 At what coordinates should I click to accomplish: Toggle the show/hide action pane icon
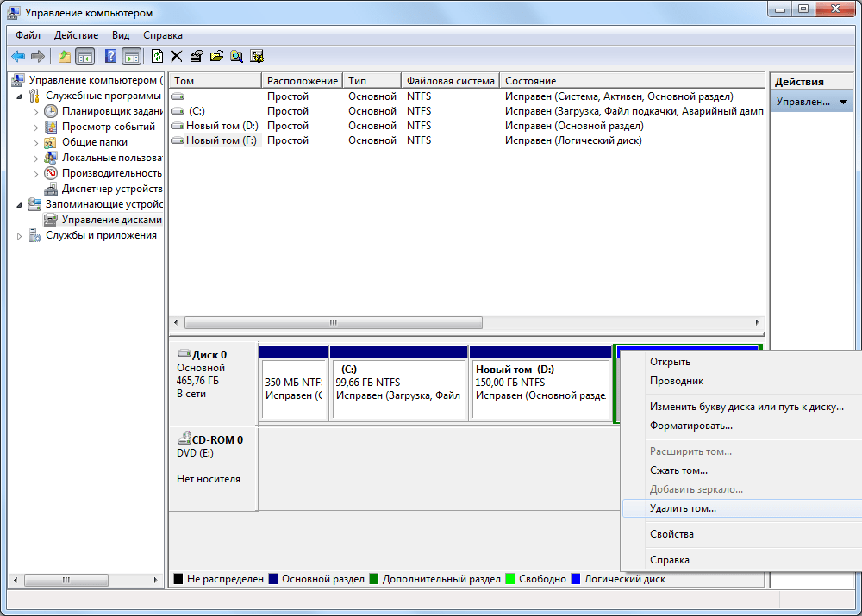131,56
